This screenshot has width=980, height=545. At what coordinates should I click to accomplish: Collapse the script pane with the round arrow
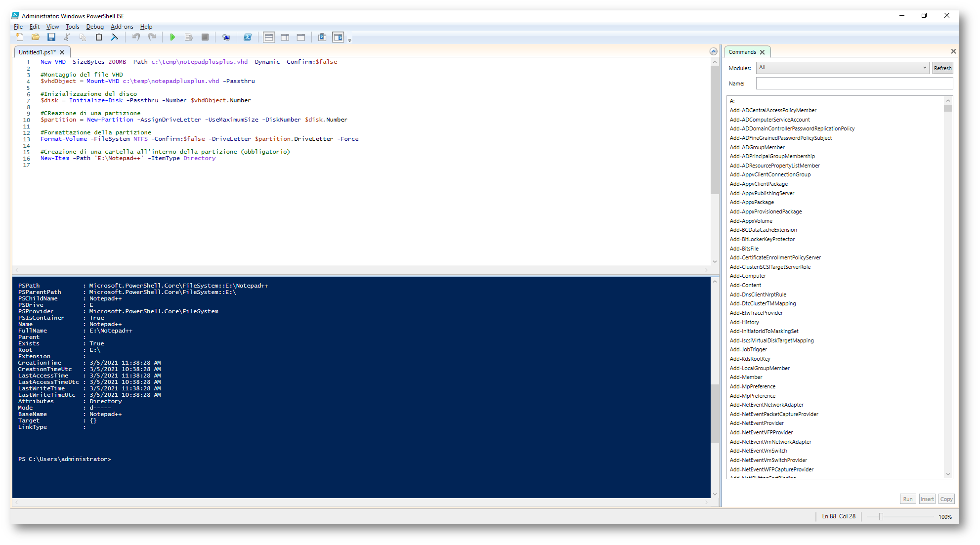[x=713, y=51]
